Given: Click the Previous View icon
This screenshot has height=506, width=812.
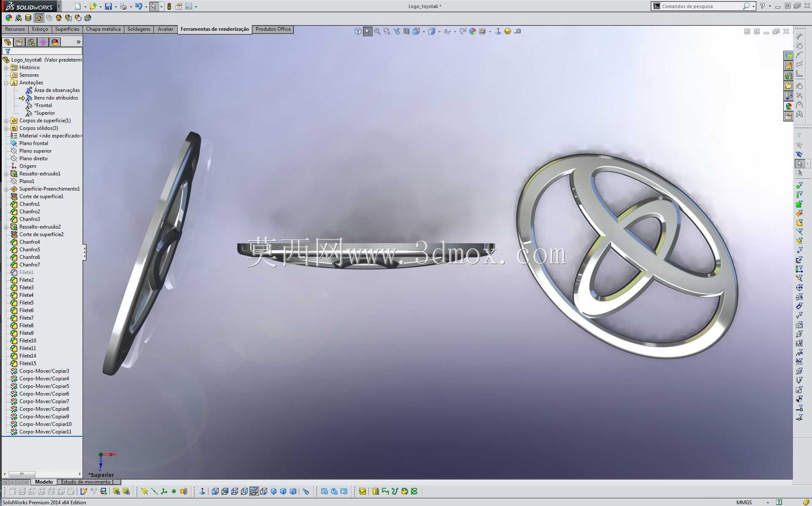Looking at the screenshot, I should click(x=397, y=31).
